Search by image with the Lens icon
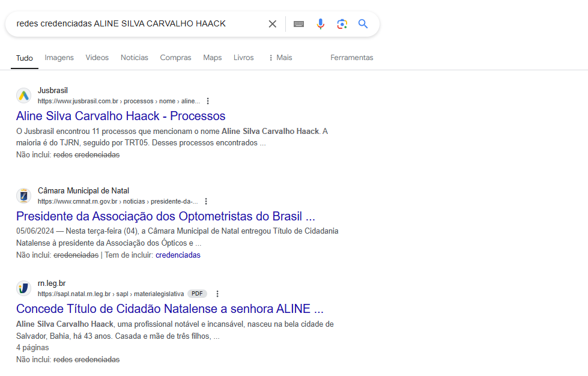Screen dimensions: 588x376 point(342,24)
